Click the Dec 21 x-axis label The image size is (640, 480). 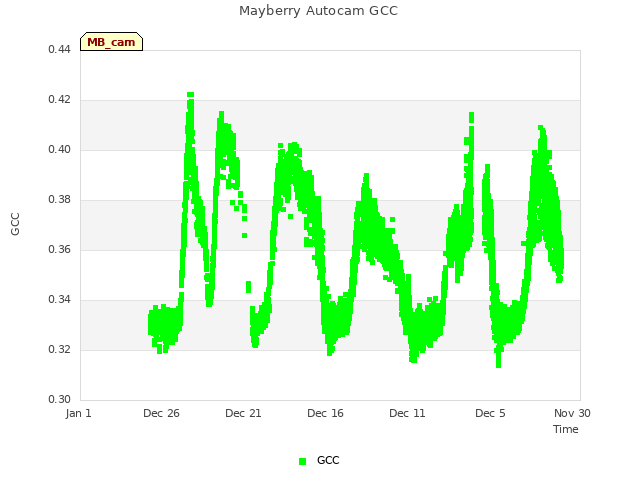(243, 413)
